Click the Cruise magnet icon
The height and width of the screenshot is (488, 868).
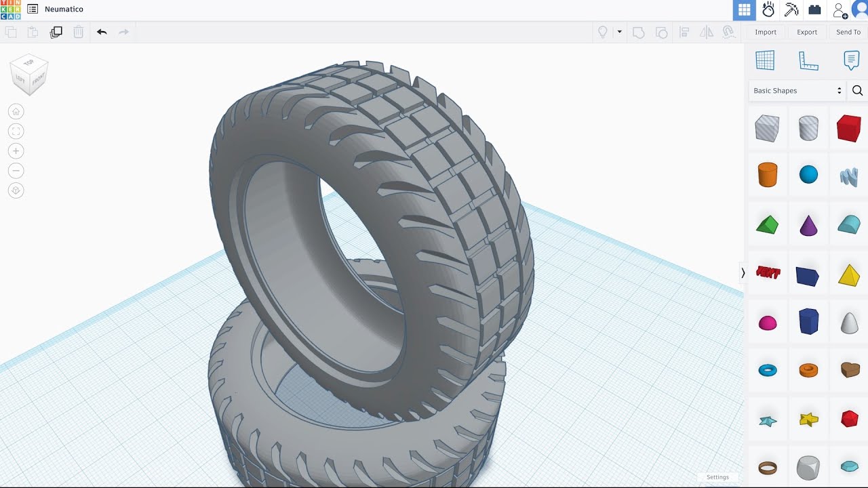729,32
